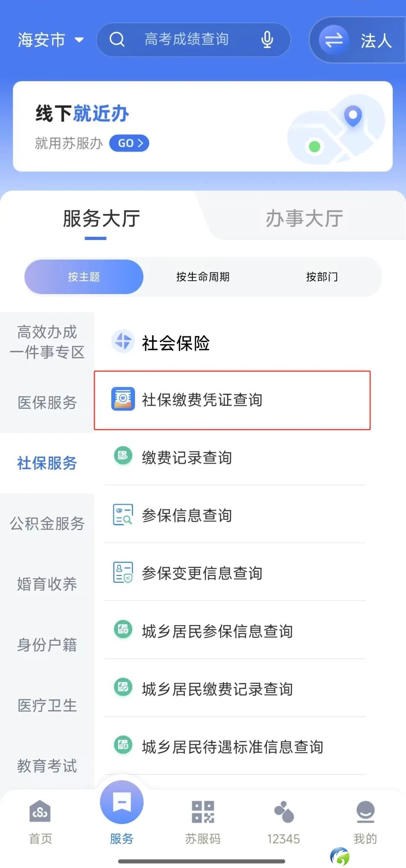Tap the microphone voice search icon
The height and width of the screenshot is (868, 406).
point(267,39)
